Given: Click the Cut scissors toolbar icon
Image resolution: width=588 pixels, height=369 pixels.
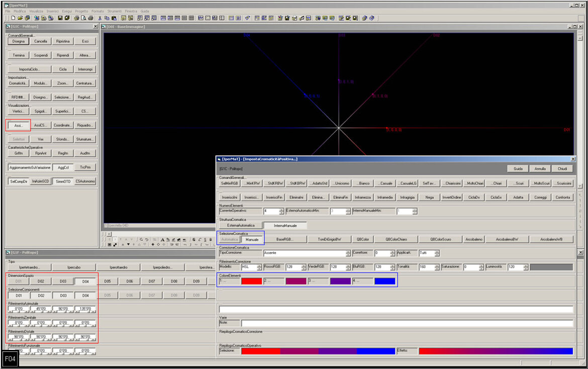Looking at the screenshot, I should point(100,18).
